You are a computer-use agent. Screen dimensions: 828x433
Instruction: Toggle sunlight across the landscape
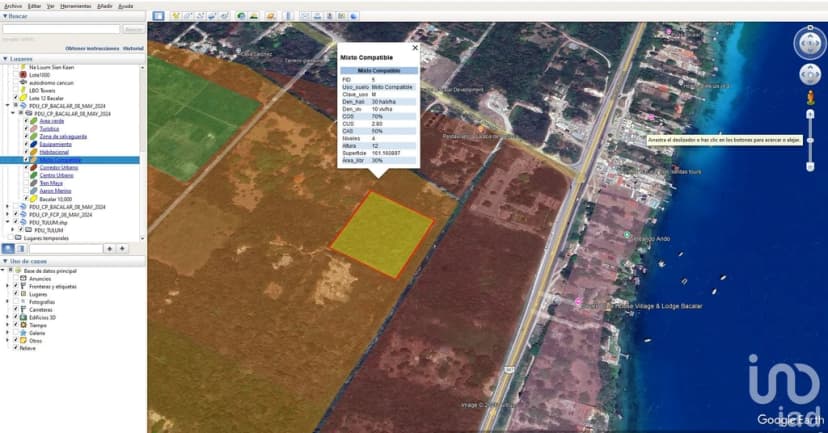(x=253, y=16)
